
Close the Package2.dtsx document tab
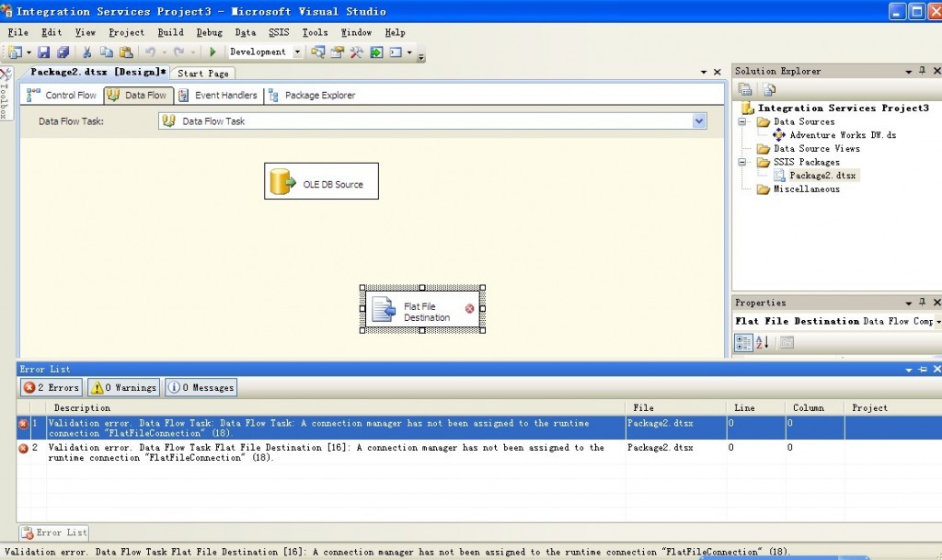point(718,72)
